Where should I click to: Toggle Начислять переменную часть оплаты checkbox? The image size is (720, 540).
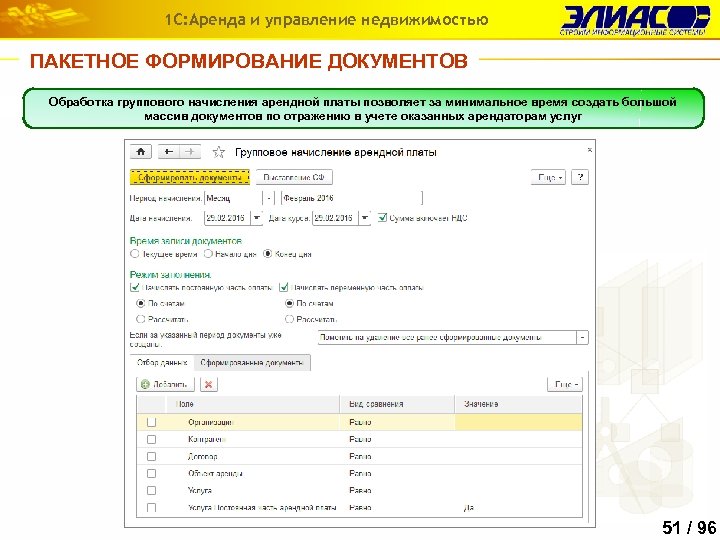[x=284, y=287]
